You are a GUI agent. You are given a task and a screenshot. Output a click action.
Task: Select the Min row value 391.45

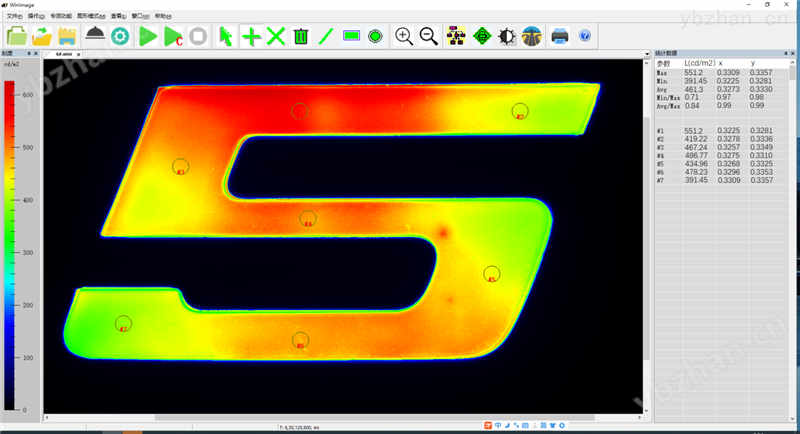click(695, 81)
